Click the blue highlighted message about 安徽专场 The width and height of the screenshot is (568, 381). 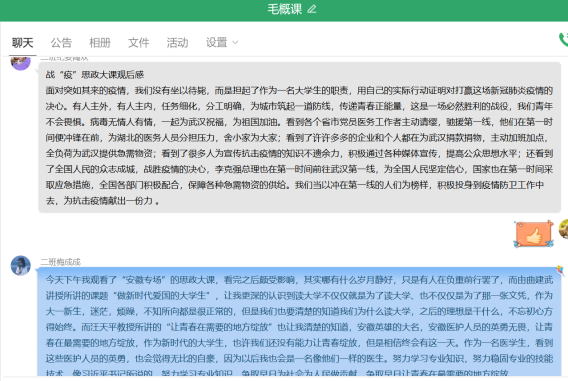coord(300,322)
